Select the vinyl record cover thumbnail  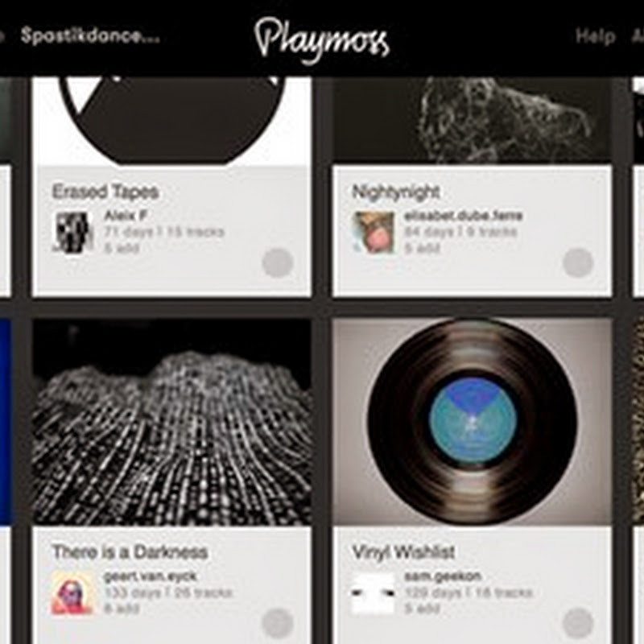[x=473, y=422]
